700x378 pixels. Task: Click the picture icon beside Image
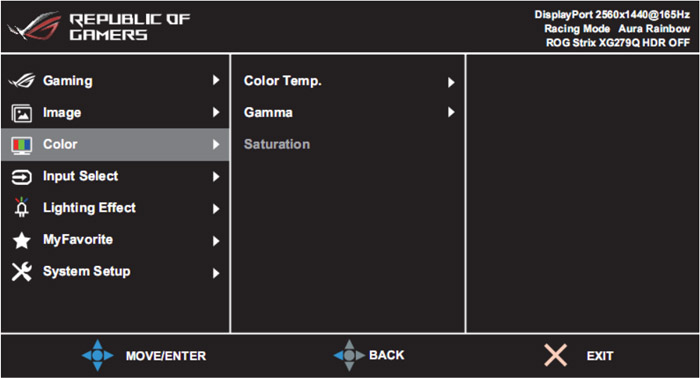[21, 113]
